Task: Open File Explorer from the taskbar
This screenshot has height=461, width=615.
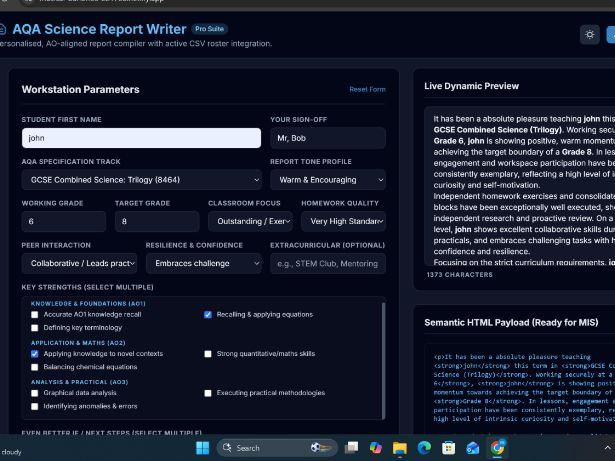Action: [400, 448]
